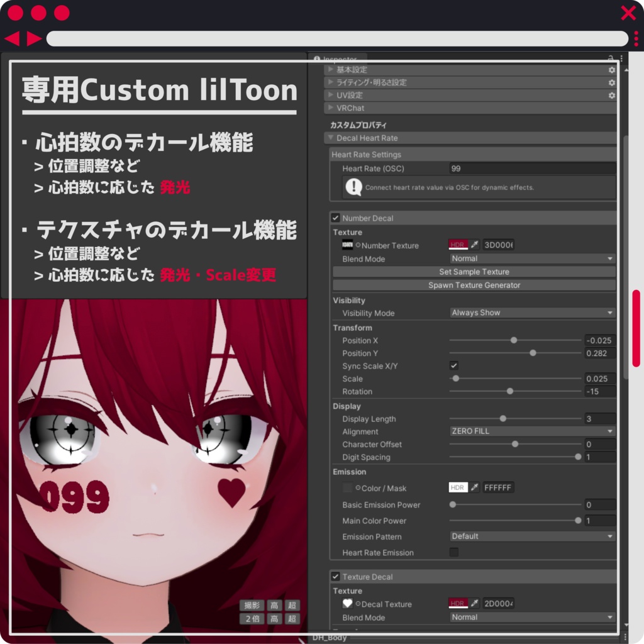Open Alignment ZERO FILL dropdown
Viewport: 644px width, 644px height.
click(x=532, y=431)
